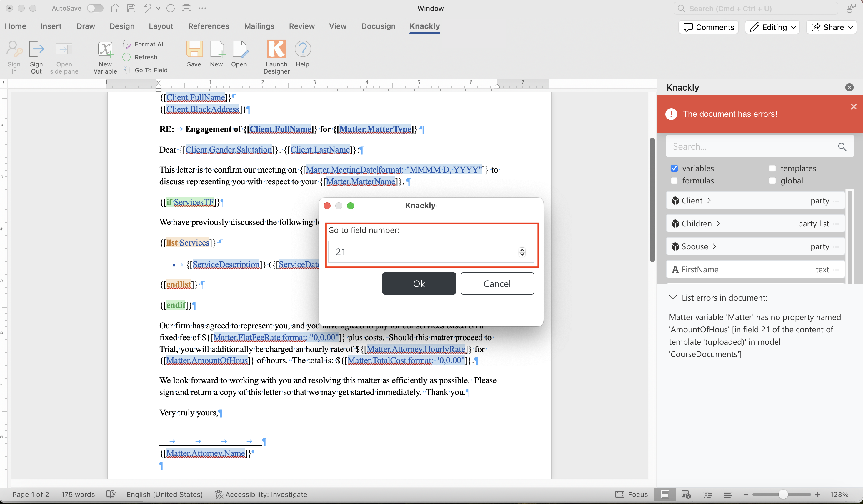Click the Sign Out icon
Screen dimensions: 863x504
(x=36, y=50)
